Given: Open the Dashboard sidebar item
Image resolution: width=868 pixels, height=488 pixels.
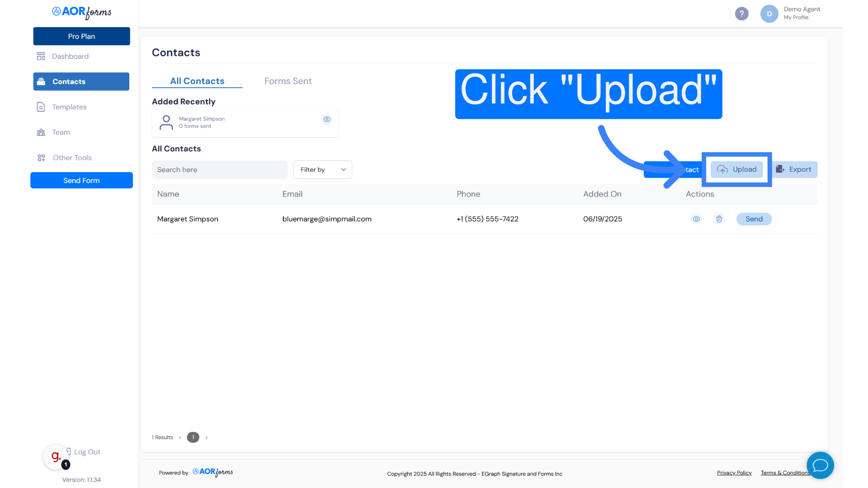Looking at the screenshot, I should click(x=70, y=56).
